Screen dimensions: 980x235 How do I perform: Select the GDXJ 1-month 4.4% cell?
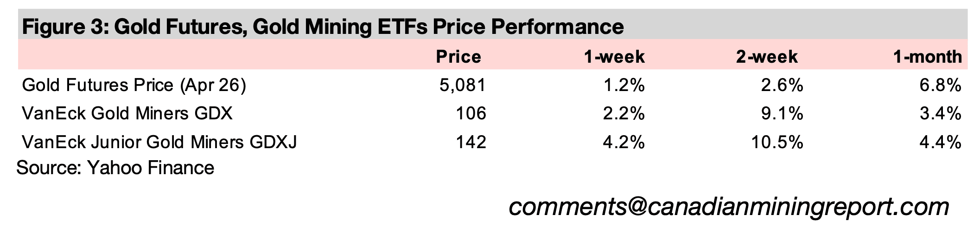coord(941,142)
